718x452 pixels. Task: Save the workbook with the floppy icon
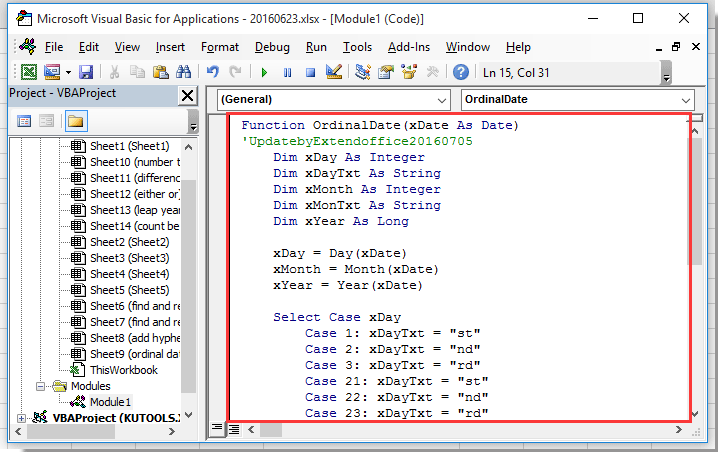tap(86, 72)
